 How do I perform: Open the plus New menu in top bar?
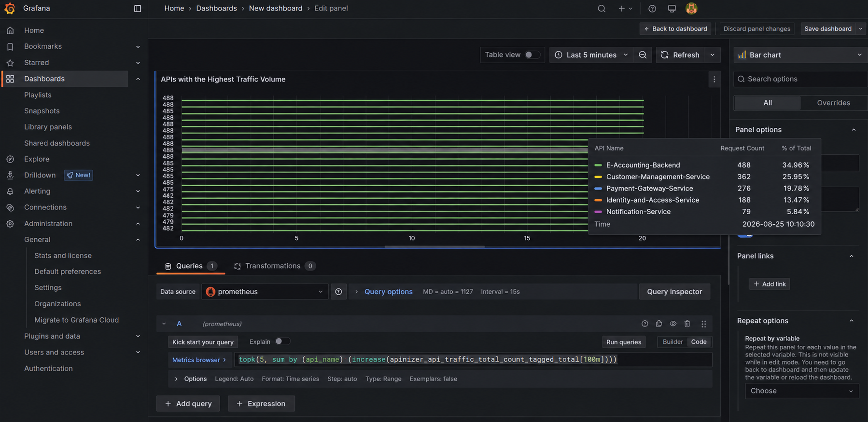point(625,8)
